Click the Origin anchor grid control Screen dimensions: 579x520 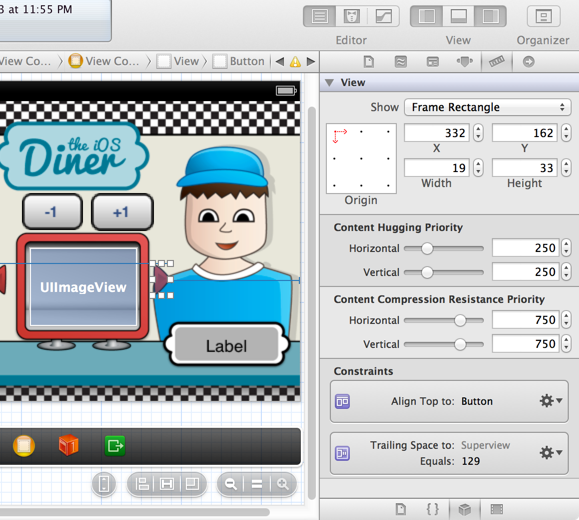click(x=361, y=158)
